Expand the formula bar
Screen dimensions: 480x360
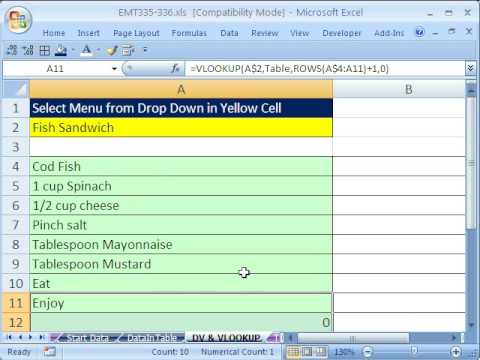470,69
